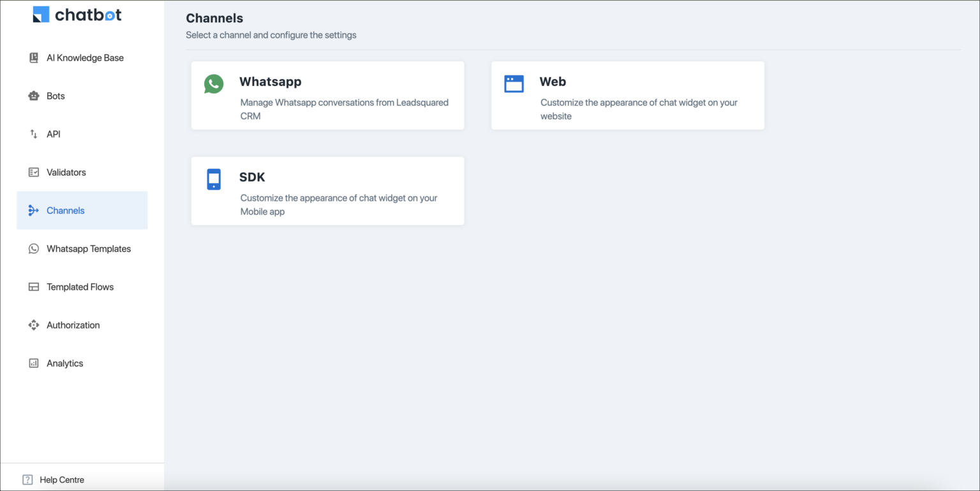The image size is (980, 491).
Task: Navigate to Channels in the sidebar menu
Action: coord(66,210)
